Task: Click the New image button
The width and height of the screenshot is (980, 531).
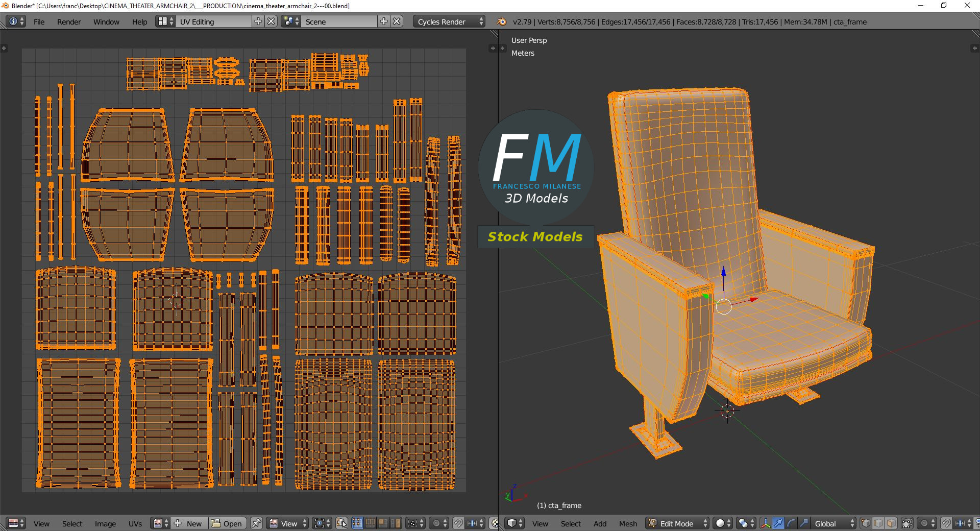Action: pos(189,523)
